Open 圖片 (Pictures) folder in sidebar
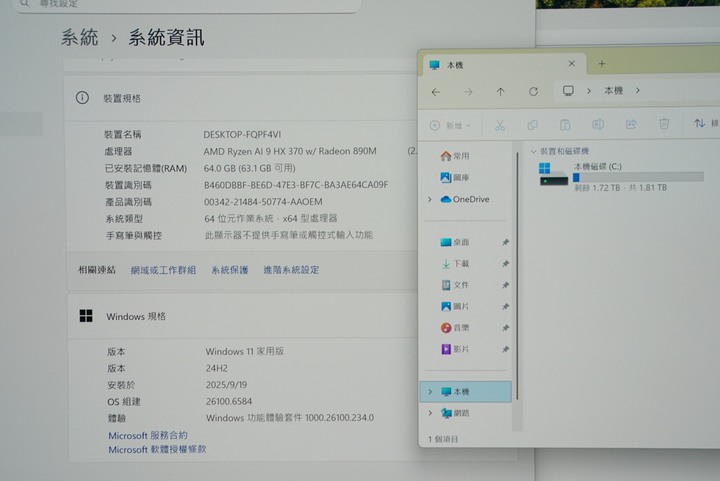The width and height of the screenshot is (720, 481). coord(455,306)
